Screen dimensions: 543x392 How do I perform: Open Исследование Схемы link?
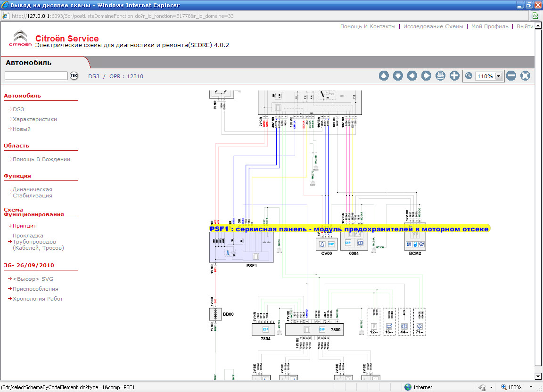point(433,26)
